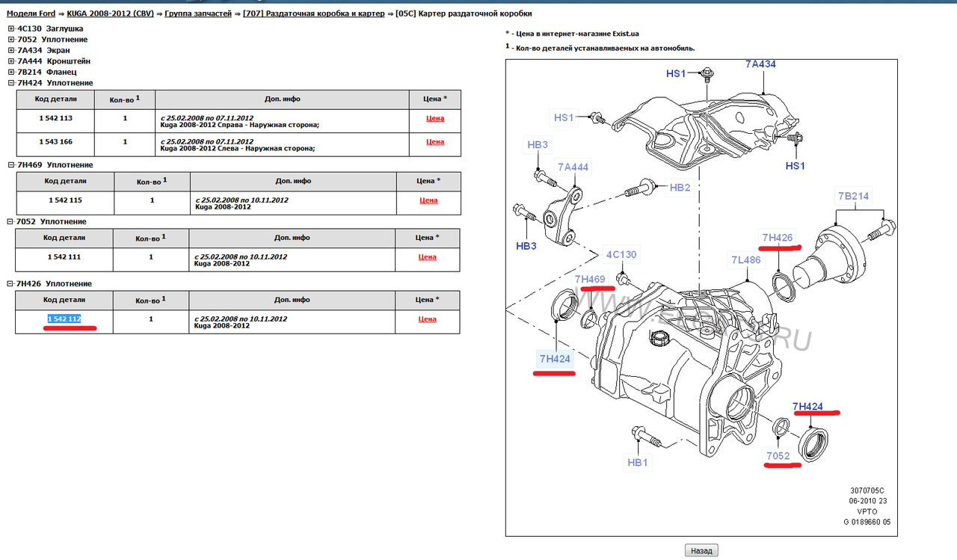This screenshot has height=560, width=957.
Task: Open Цена link for part 1 542 111
Action: point(428,257)
